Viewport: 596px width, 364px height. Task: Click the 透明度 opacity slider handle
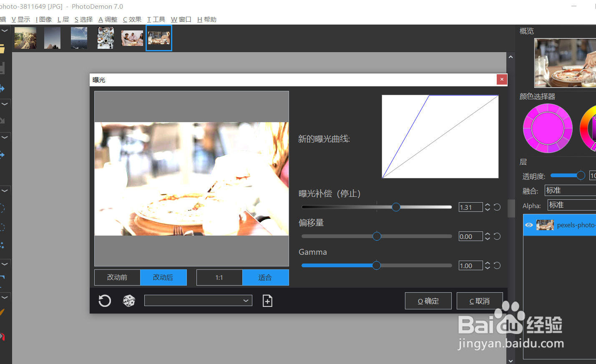581,176
